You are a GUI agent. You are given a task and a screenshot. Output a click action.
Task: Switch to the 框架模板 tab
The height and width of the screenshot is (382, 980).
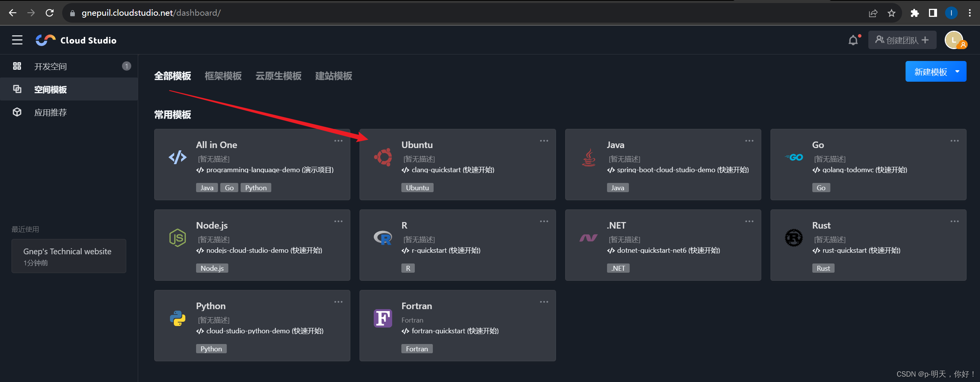click(x=223, y=76)
